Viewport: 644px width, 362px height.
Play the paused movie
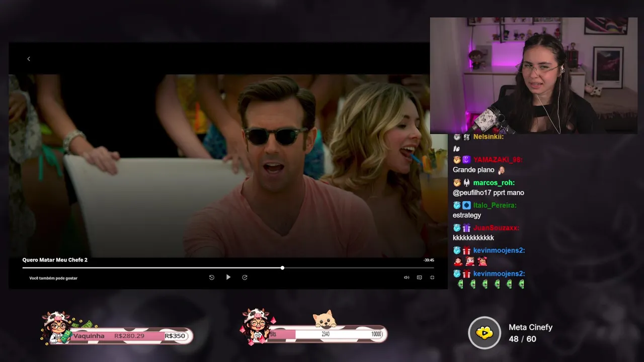point(228,277)
